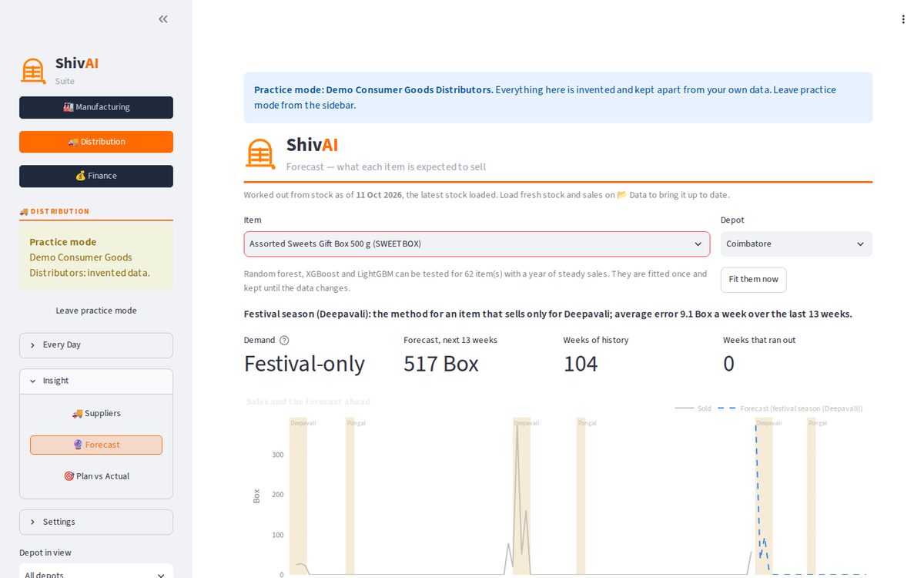This screenshot has width=924, height=578.
Task: Expand the Settings section
Action: coord(96,522)
